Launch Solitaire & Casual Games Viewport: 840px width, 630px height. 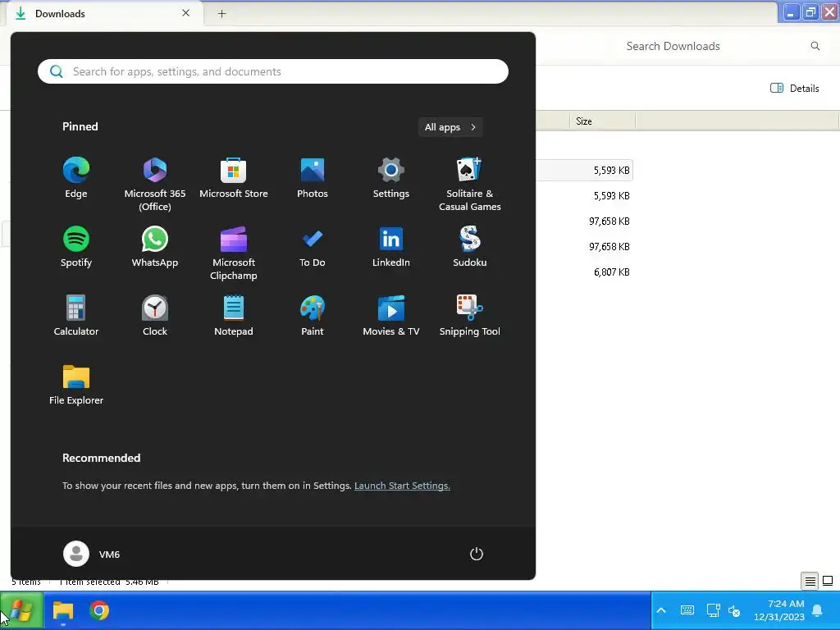pos(470,184)
